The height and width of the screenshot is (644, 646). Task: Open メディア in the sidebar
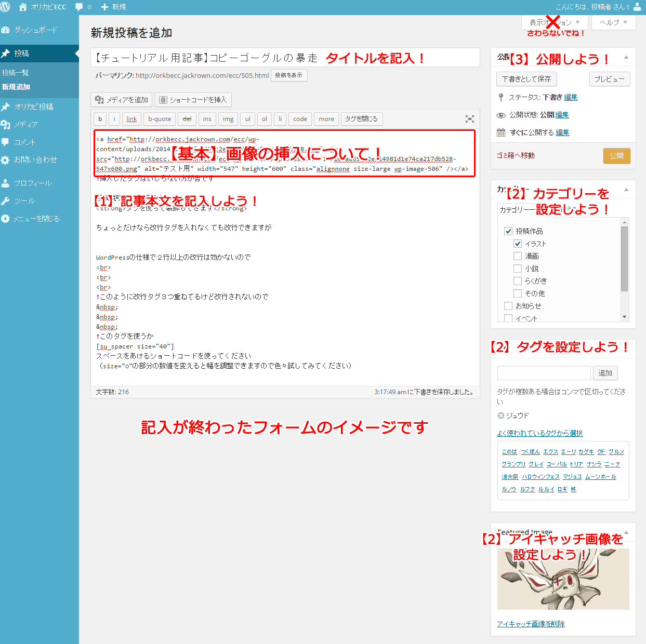click(25, 125)
